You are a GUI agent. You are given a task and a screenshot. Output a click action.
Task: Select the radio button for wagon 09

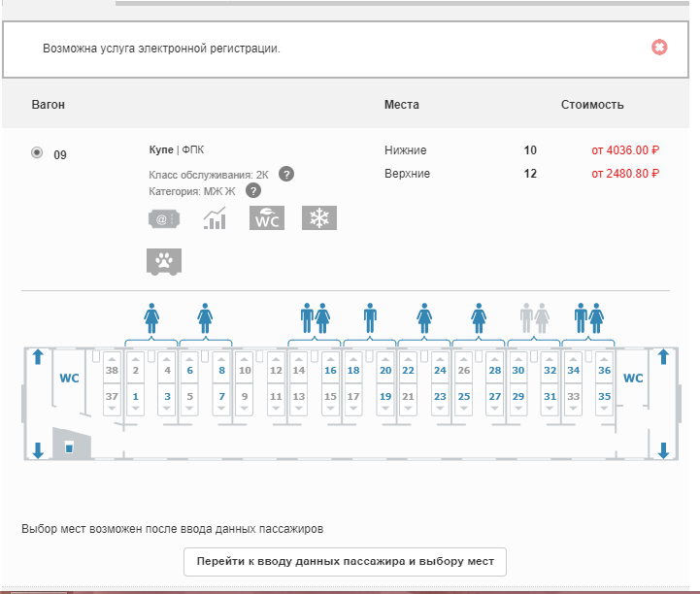coord(38,152)
